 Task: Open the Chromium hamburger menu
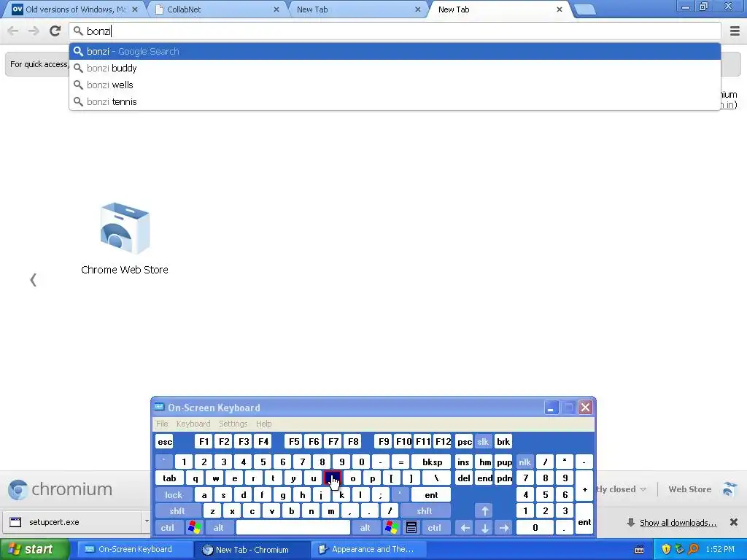735,31
